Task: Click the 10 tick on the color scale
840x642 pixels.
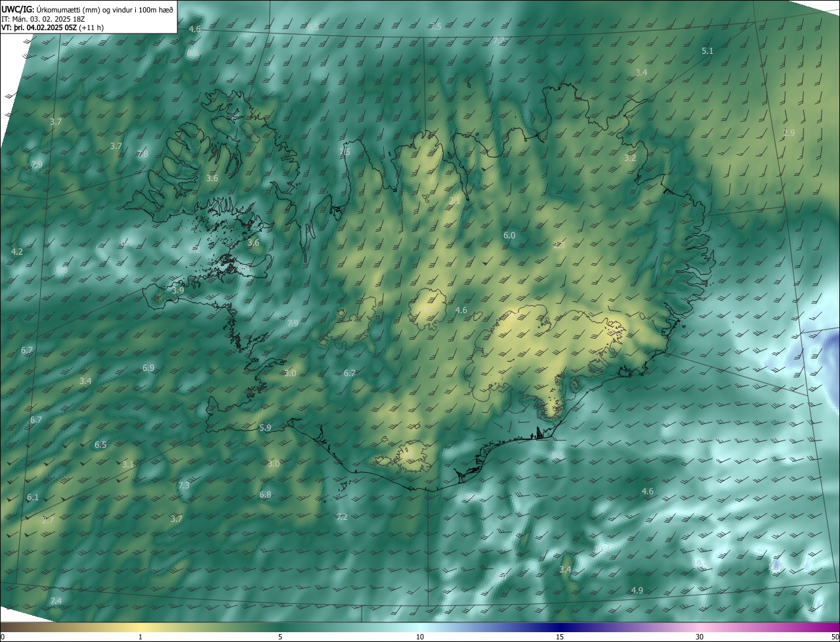Action: click(x=420, y=637)
